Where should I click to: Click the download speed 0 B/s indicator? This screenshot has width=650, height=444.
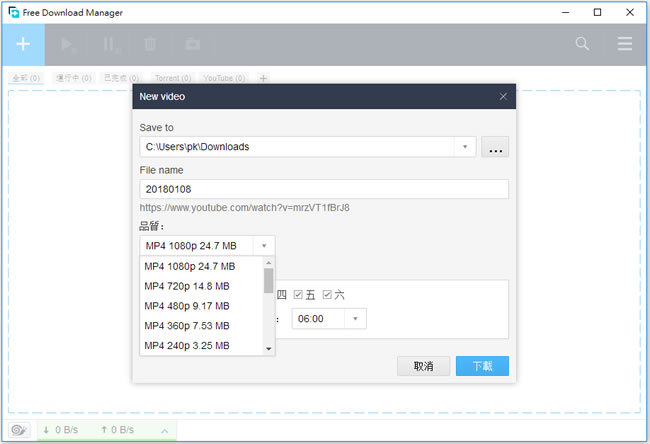tap(61, 430)
